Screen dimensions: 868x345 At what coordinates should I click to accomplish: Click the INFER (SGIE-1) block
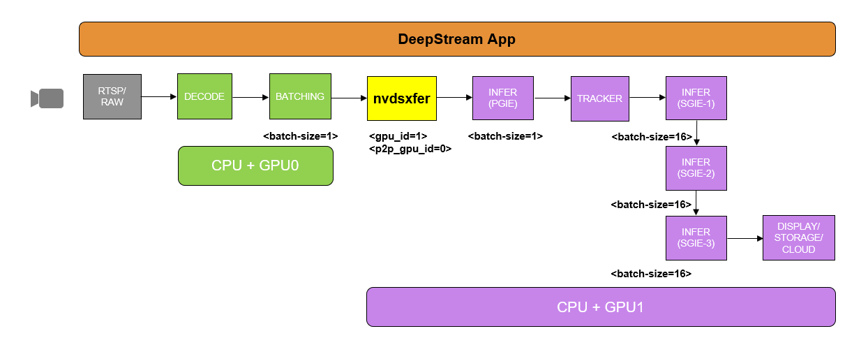696,98
